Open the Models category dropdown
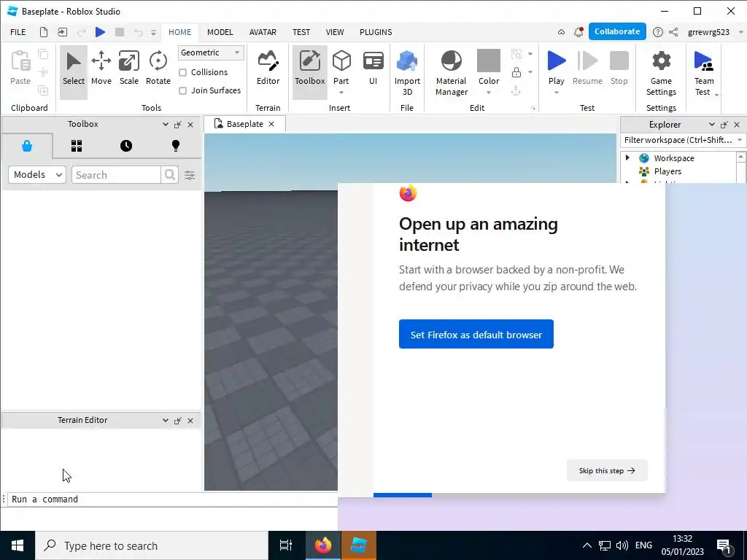Screen dimensions: 747x560 (x=36, y=175)
